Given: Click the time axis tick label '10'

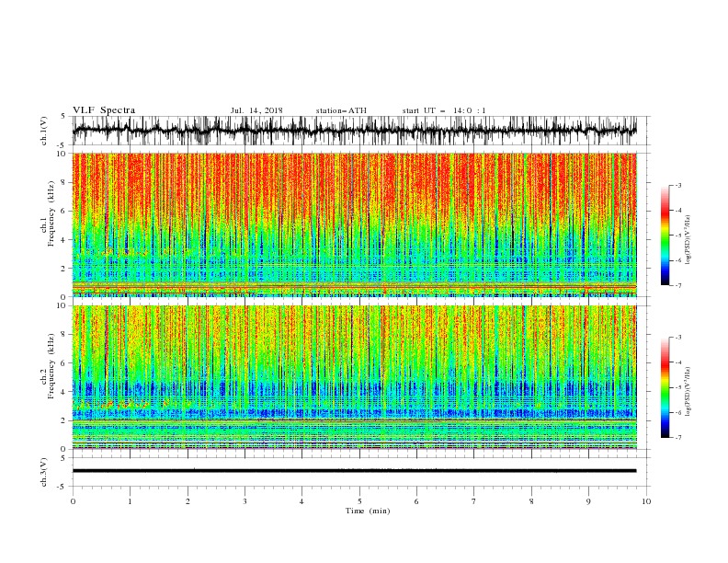Looking at the screenshot, I should coord(646,501).
